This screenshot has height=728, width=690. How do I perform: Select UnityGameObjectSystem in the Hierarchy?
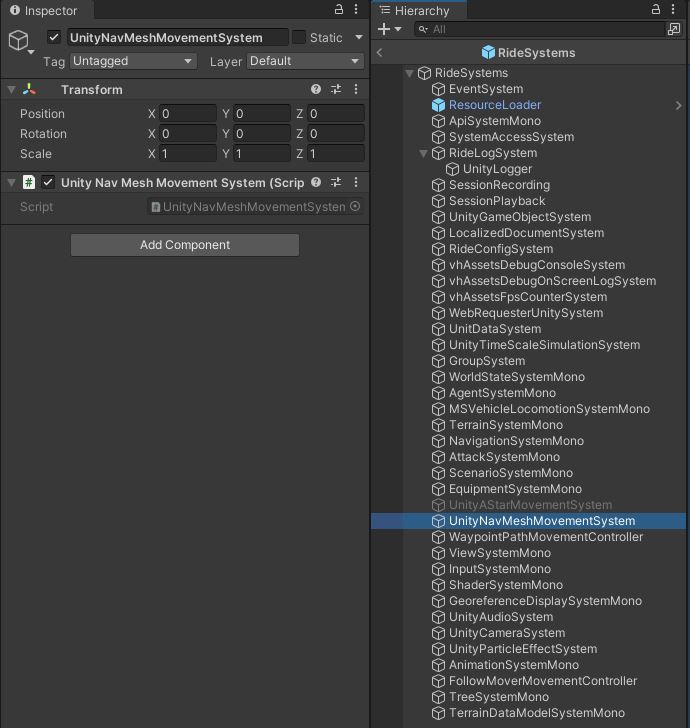click(520, 217)
